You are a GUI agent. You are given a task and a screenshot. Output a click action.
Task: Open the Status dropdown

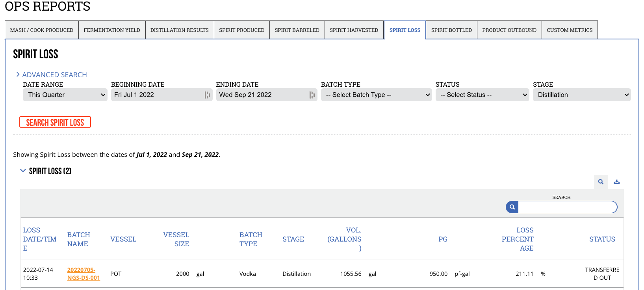pyautogui.click(x=482, y=95)
